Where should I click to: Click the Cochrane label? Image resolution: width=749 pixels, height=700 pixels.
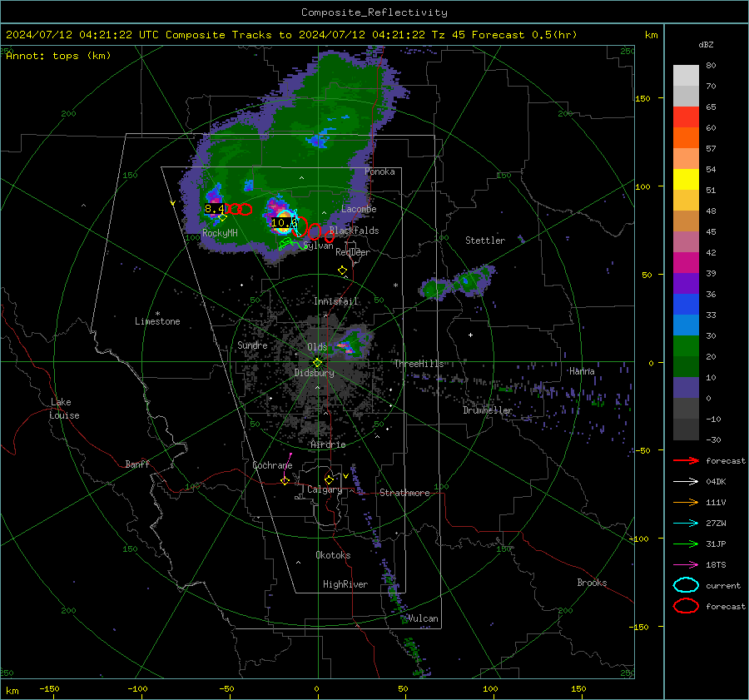click(x=272, y=465)
